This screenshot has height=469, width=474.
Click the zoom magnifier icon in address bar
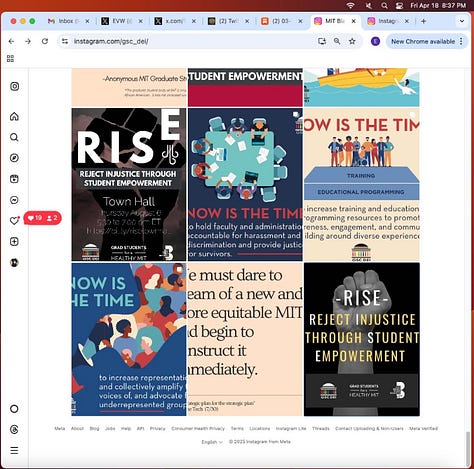coord(337,41)
